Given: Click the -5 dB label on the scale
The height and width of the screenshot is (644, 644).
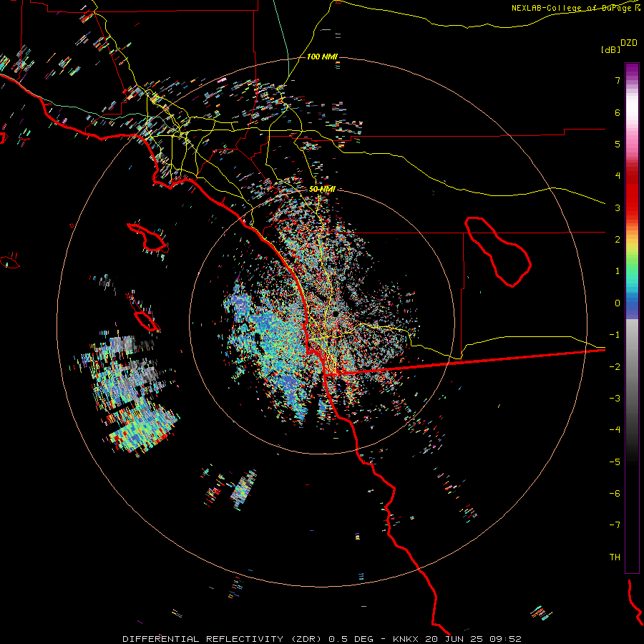Looking at the screenshot, I should (x=615, y=462).
